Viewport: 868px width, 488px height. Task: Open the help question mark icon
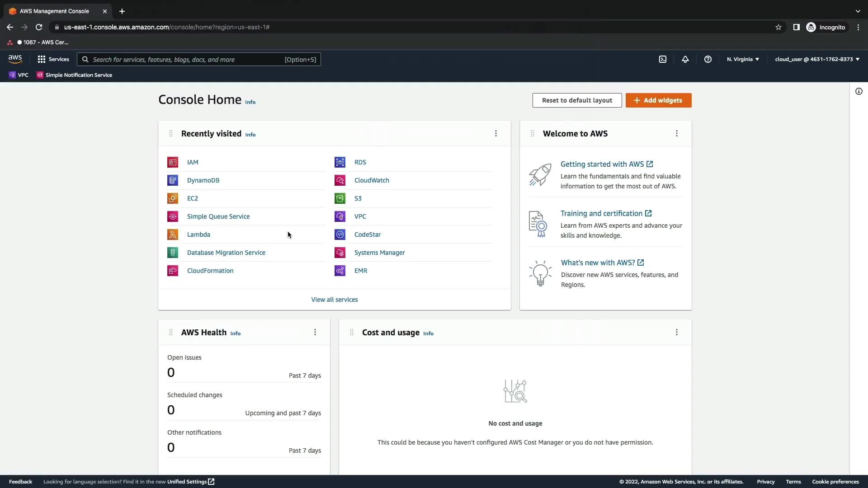[708, 59]
